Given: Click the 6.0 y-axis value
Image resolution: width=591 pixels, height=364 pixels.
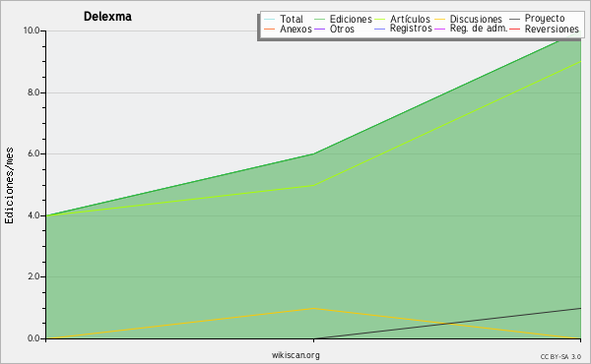Looking at the screenshot, I should point(33,153).
